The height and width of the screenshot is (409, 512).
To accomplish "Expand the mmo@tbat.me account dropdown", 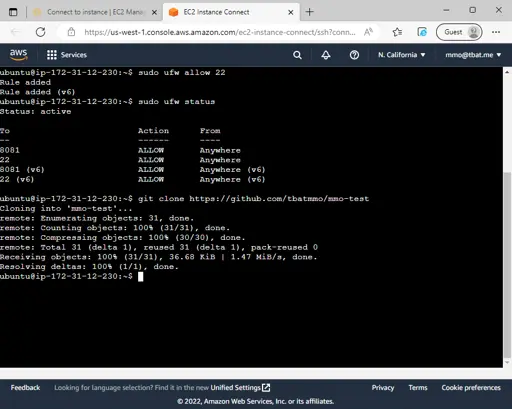I will tap(473, 55).
